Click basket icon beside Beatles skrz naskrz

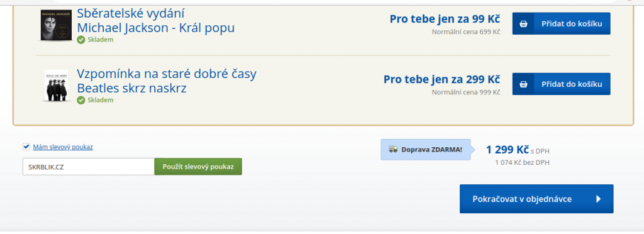(x=523, y=84)
